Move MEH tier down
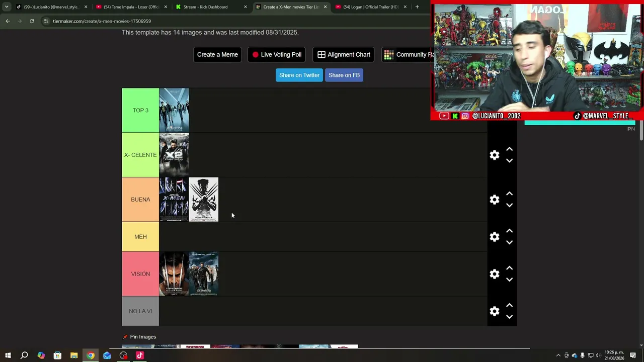This screenshot has width=644, height=362. (x=509, y=242)
